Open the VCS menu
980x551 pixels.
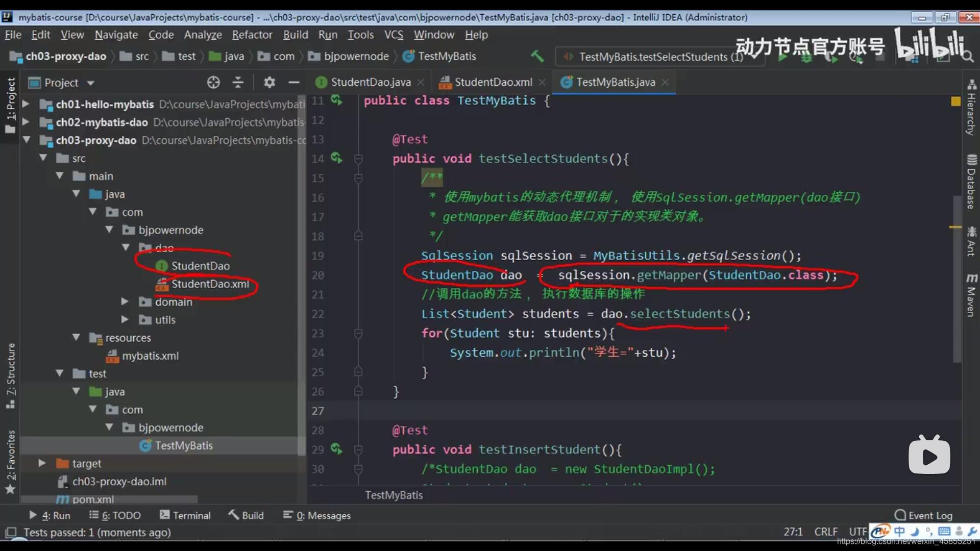tap(394, 35)
